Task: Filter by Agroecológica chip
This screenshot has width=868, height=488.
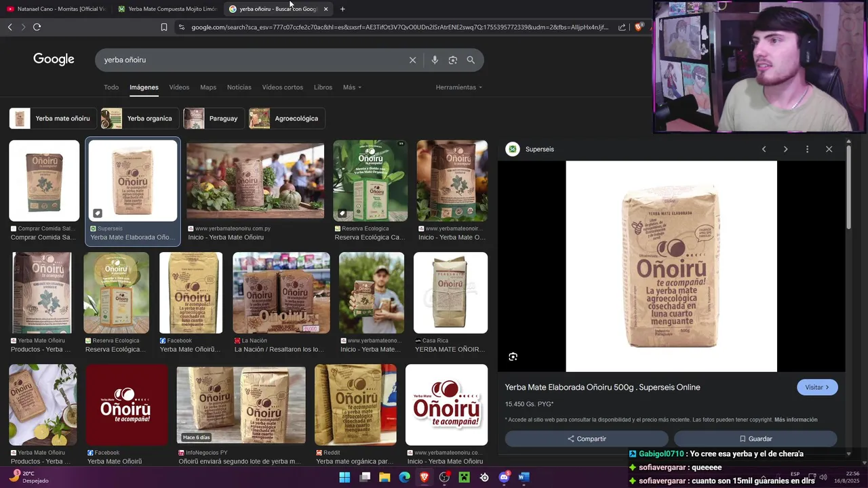Action: 287,119
